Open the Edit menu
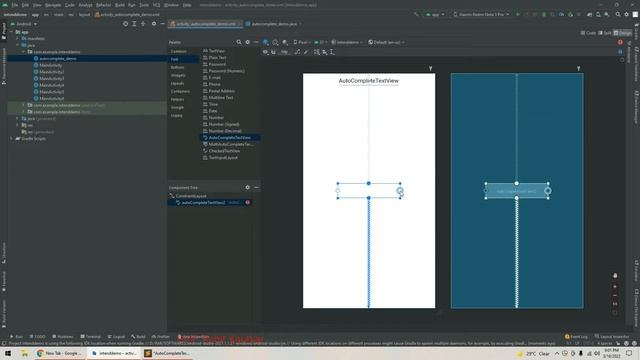The image size is (640, 360). [x=25, y=5]
